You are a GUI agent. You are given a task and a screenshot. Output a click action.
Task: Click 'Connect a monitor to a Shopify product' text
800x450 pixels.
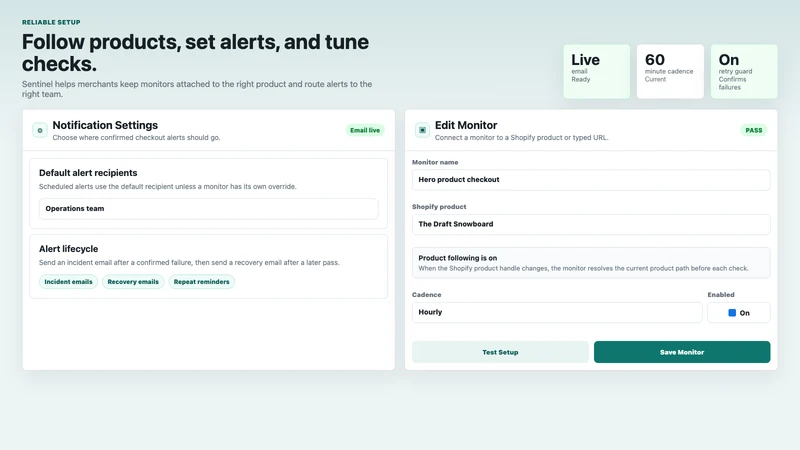point(521,138)
